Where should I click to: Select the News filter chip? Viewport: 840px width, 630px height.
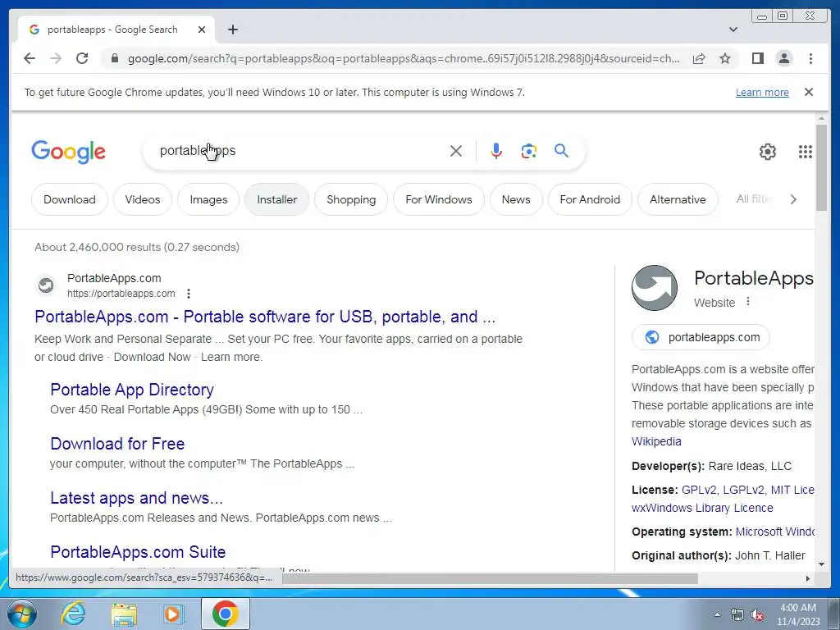tap(516, 199)
